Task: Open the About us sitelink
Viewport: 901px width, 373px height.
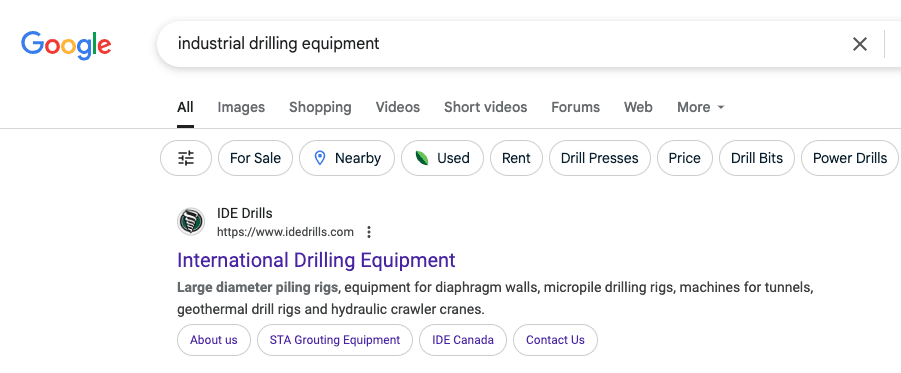Action: [x=214, y=340]
